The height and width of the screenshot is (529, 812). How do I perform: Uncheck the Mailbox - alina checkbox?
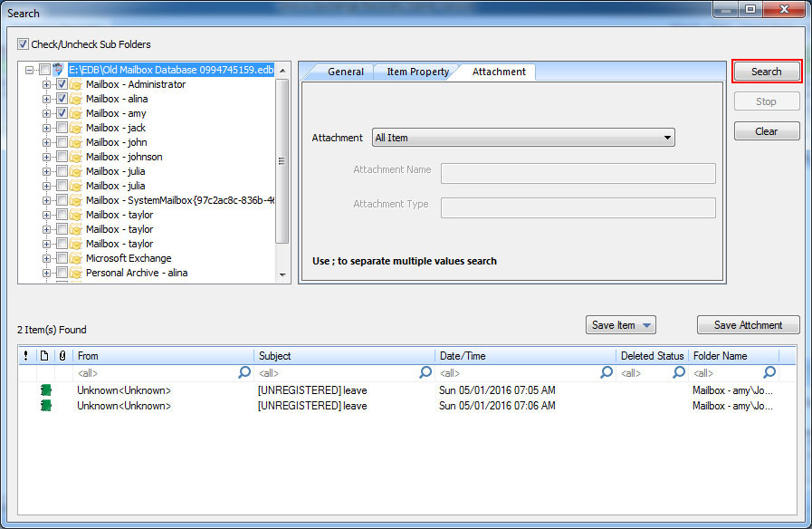[x=62, y=99]
